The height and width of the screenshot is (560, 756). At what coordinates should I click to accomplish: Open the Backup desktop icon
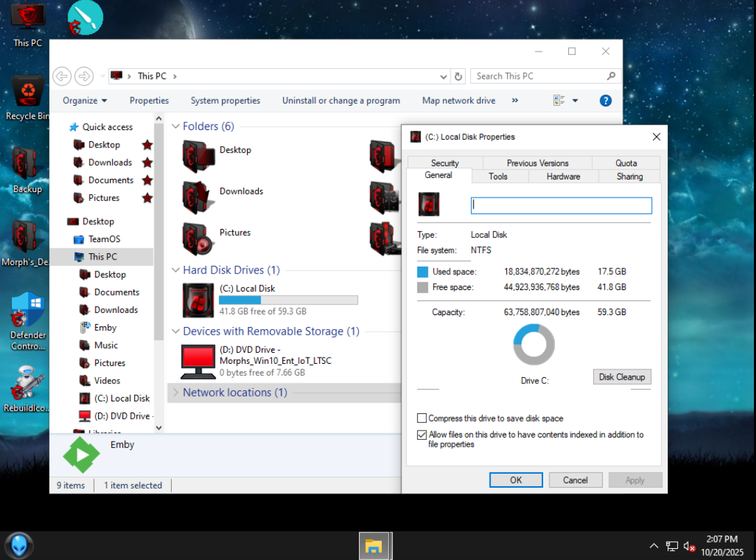pyautogui.click(x=28, y=170)
